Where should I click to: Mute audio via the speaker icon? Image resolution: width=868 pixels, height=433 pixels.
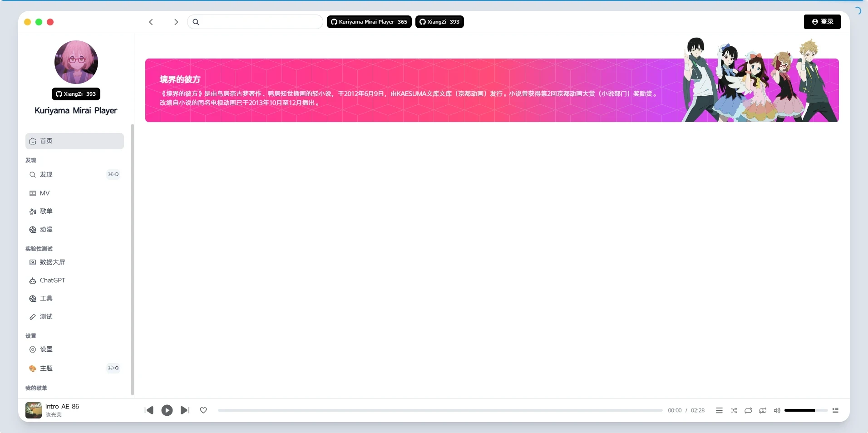tap(777, 410)
